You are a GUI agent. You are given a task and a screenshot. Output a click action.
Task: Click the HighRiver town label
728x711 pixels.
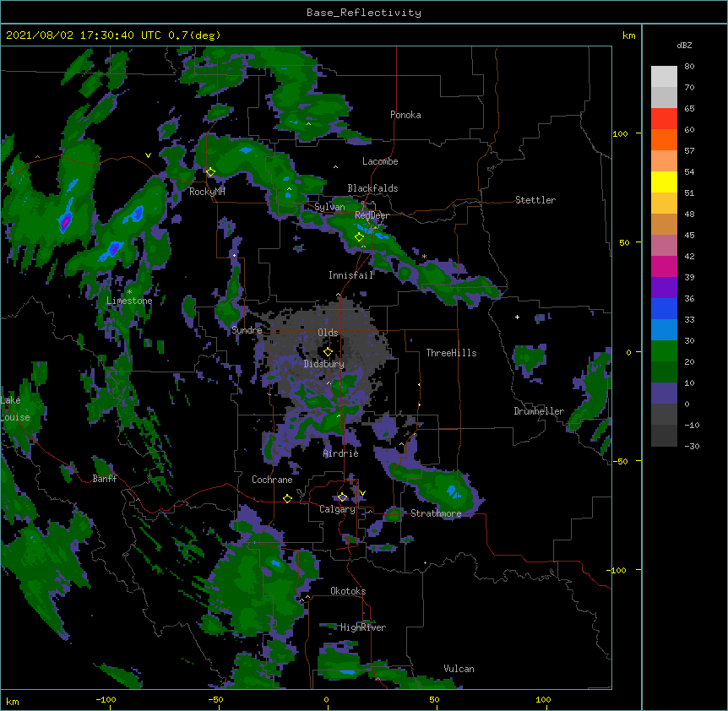363,627
